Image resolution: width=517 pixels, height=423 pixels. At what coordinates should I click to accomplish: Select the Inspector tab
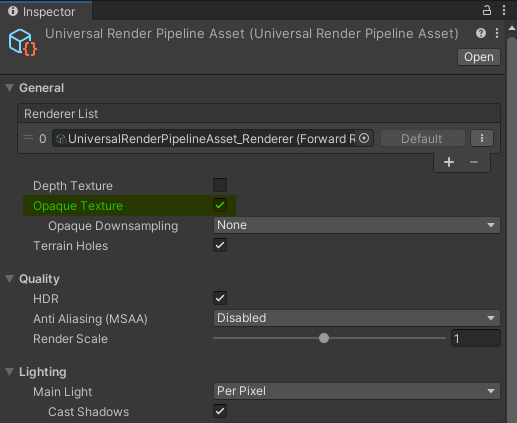[x=46, y=11]
